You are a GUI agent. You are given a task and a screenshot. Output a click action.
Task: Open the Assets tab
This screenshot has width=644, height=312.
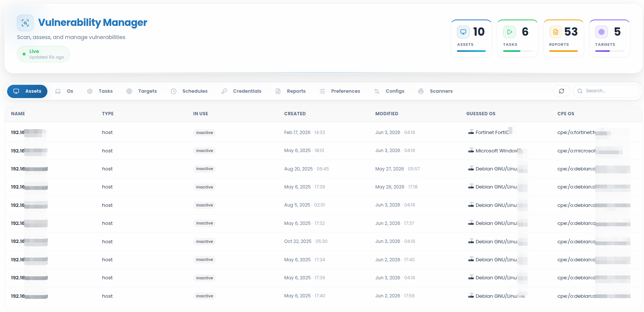(27, 91)
